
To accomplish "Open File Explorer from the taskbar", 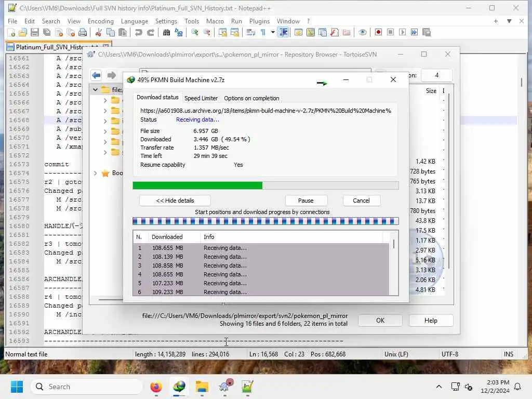I will coord(202,387).
